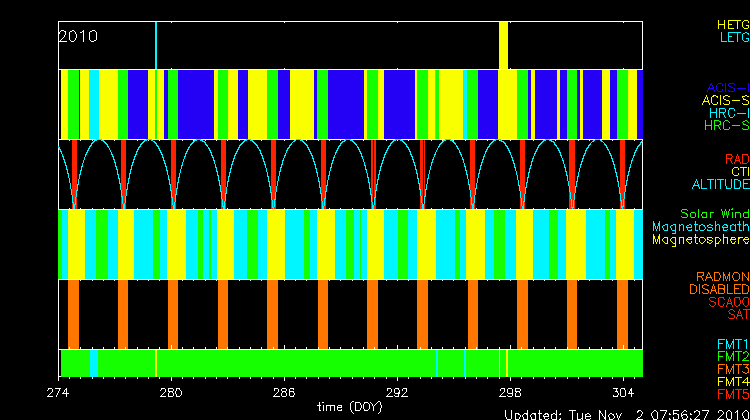Screen dimensions: 750x420
Task: Click the HETG legend label
Action: (x=732, y=23)
